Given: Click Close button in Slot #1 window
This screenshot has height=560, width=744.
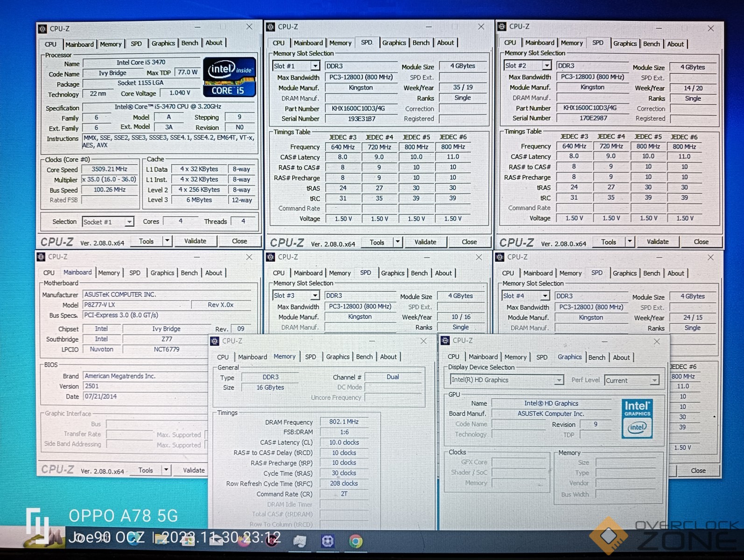Looking at the screenshot, I should pos(469,242).
